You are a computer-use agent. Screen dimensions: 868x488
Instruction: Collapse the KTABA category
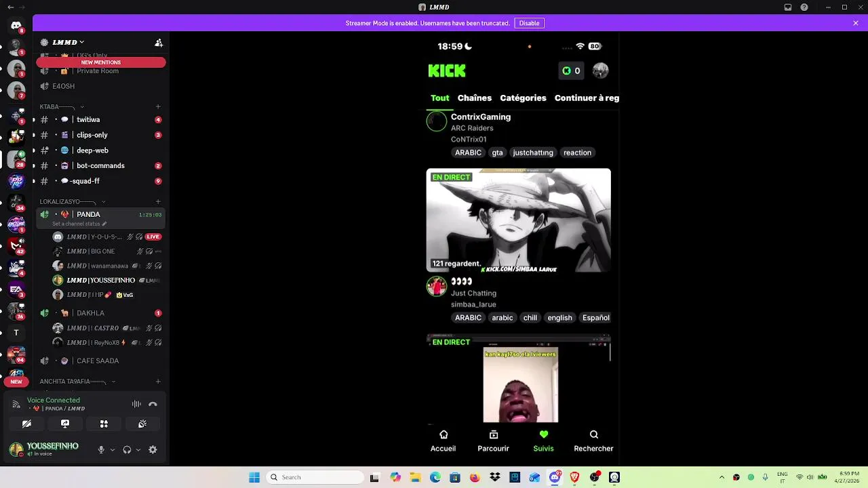coord(61,106)
